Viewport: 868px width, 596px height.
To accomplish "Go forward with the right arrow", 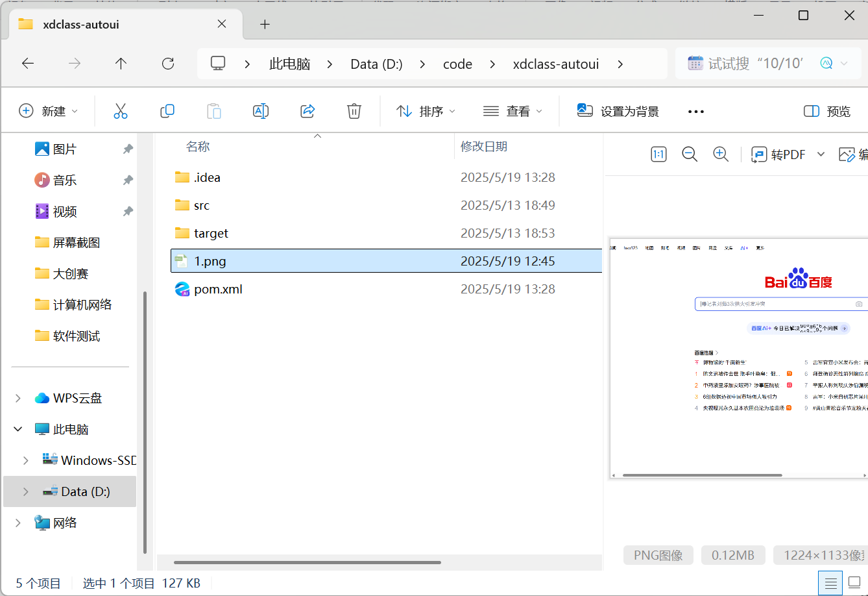I will click(x=75, y=64).
